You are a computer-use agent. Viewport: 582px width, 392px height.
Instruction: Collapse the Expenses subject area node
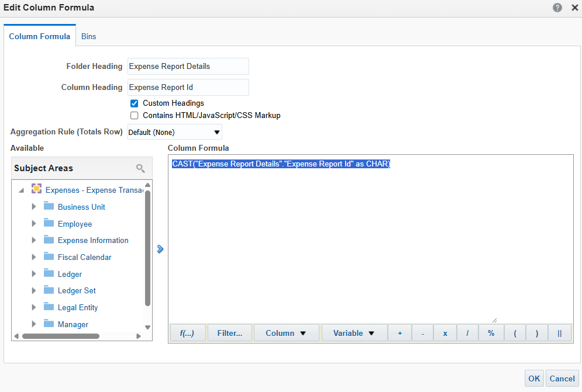tap(22, 190)
